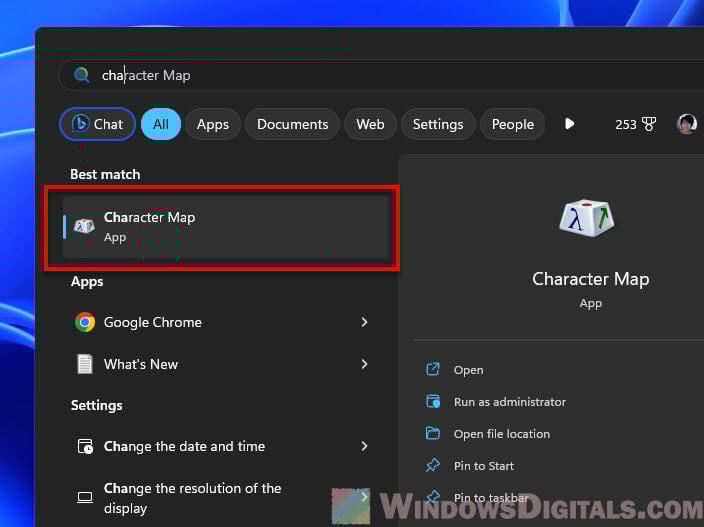Viewport: 704px width, 527px height.
Task: Choose Open file location
Action: (502, 434)
